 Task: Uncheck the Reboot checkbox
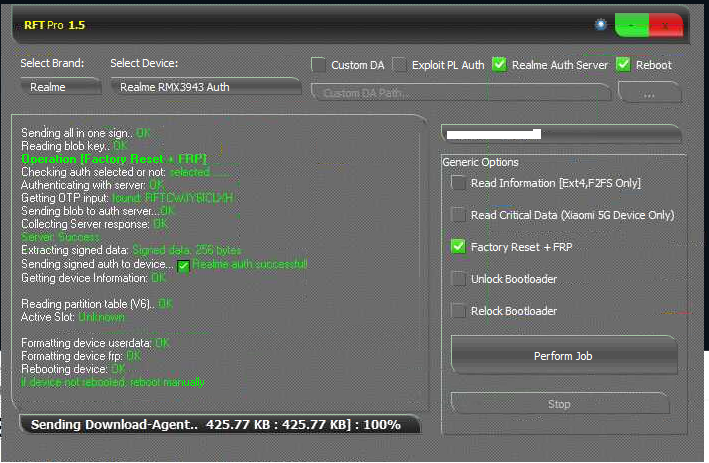click(x=624, y=65)
